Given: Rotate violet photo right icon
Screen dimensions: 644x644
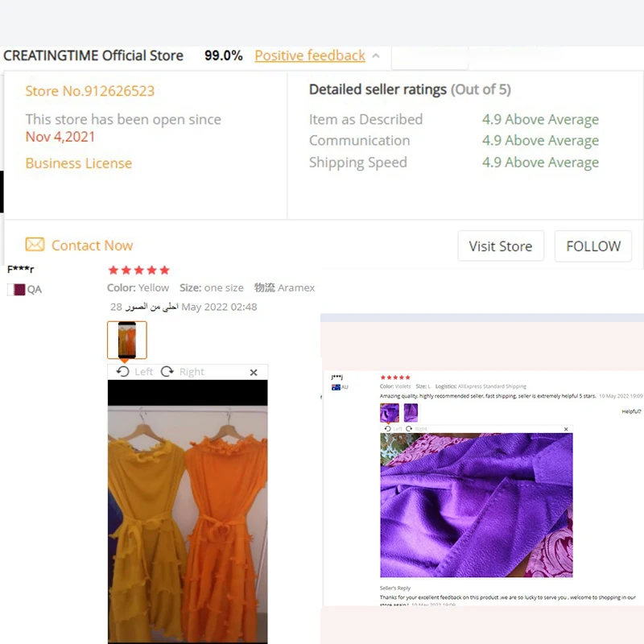Looking at the screenshot, I should point(409,429).
